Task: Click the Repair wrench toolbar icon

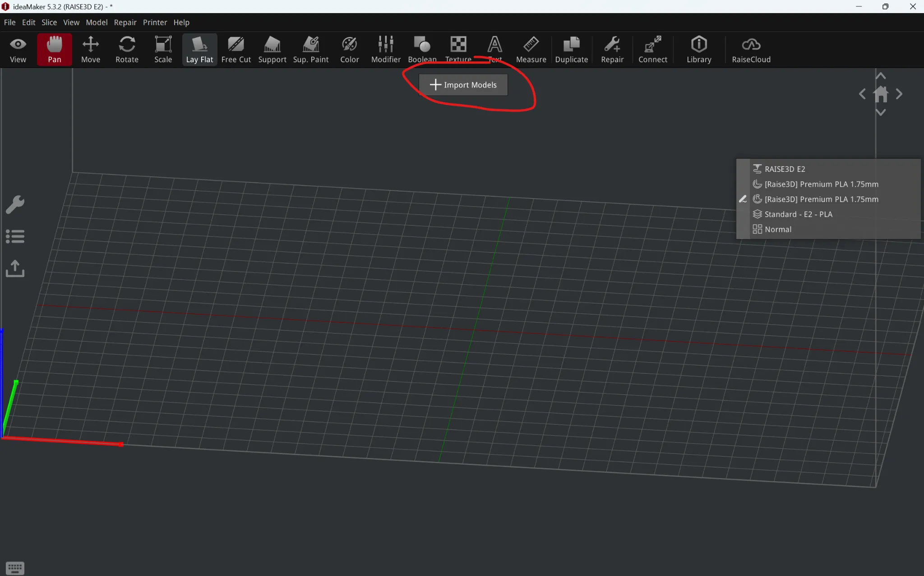Action: 612,50
